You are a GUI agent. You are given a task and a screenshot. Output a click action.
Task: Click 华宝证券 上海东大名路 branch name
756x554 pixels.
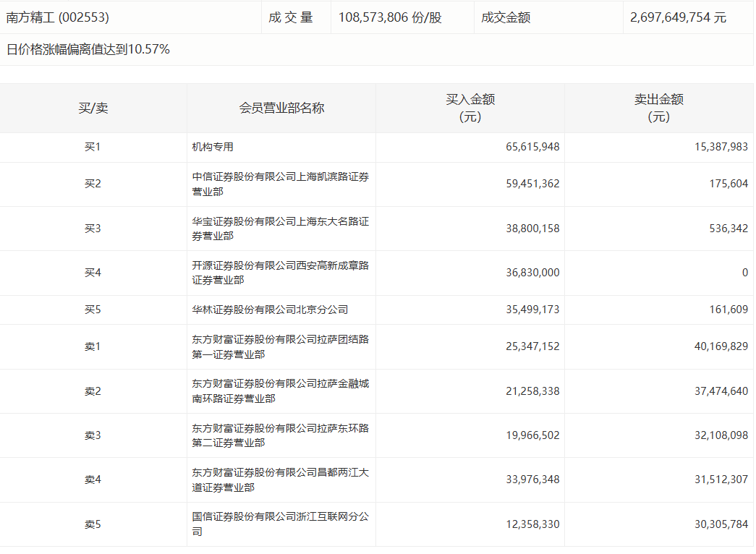[x=280, y=229]
